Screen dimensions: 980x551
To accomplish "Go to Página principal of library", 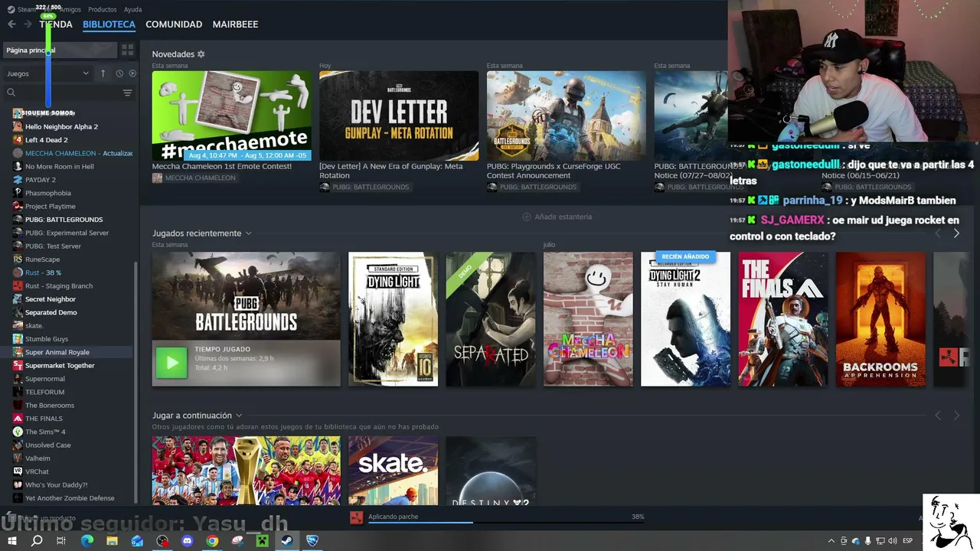I will coord(60,50).
